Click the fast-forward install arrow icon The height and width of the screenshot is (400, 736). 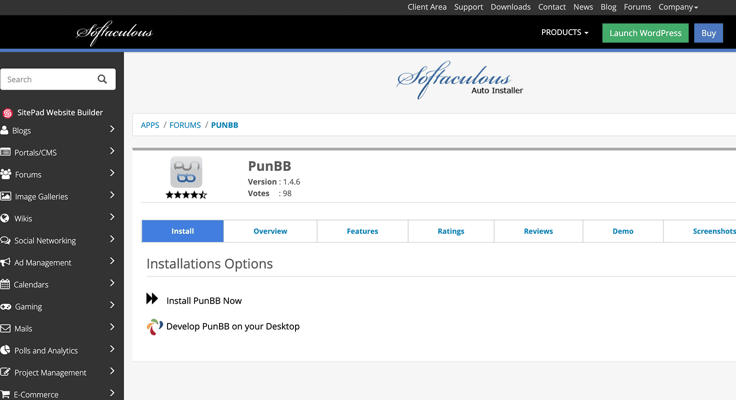coord(152,299)
